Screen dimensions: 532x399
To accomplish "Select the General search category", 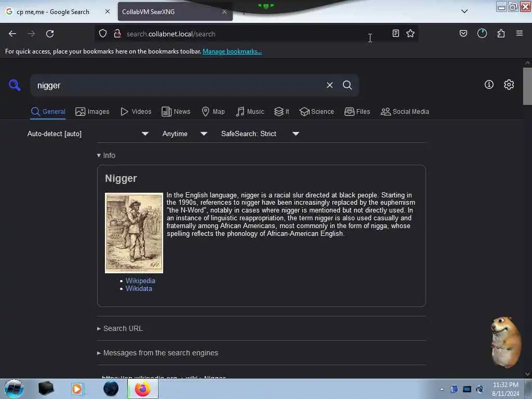I will click(48, 112).
